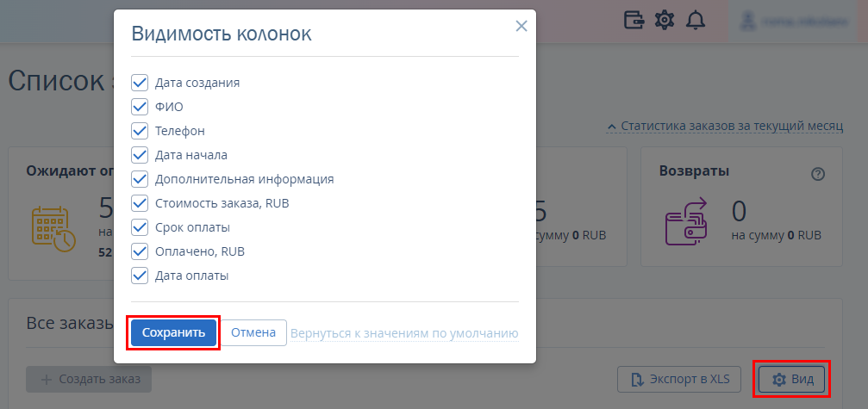Click the Сохранить button
This screenshot has height=409, width=868.
tap(174, 332)
